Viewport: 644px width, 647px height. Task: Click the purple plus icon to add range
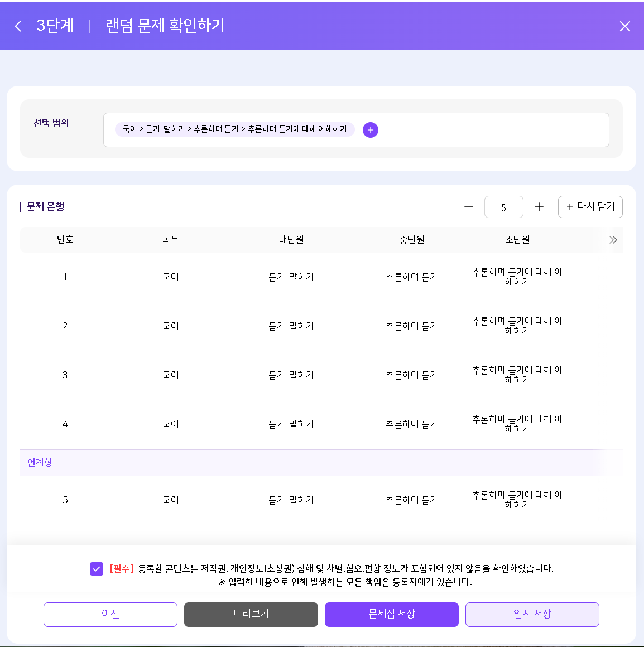click(371, 130)
